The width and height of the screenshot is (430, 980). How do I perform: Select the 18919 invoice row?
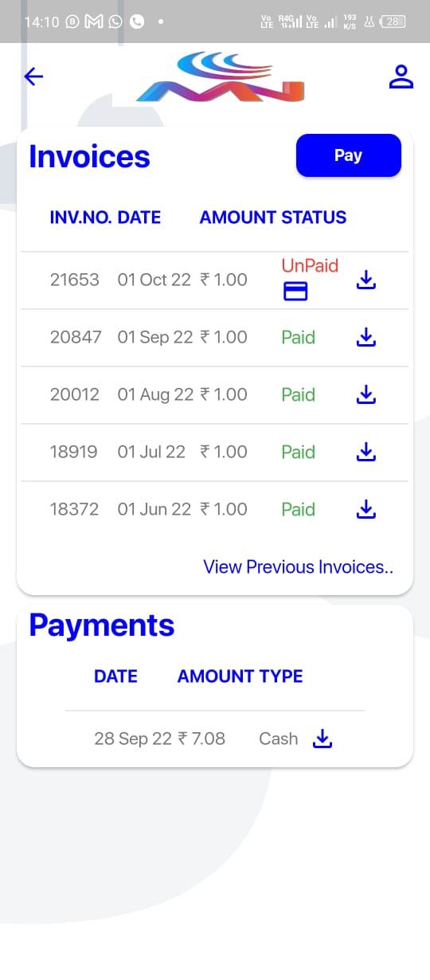tap(215, 452)
